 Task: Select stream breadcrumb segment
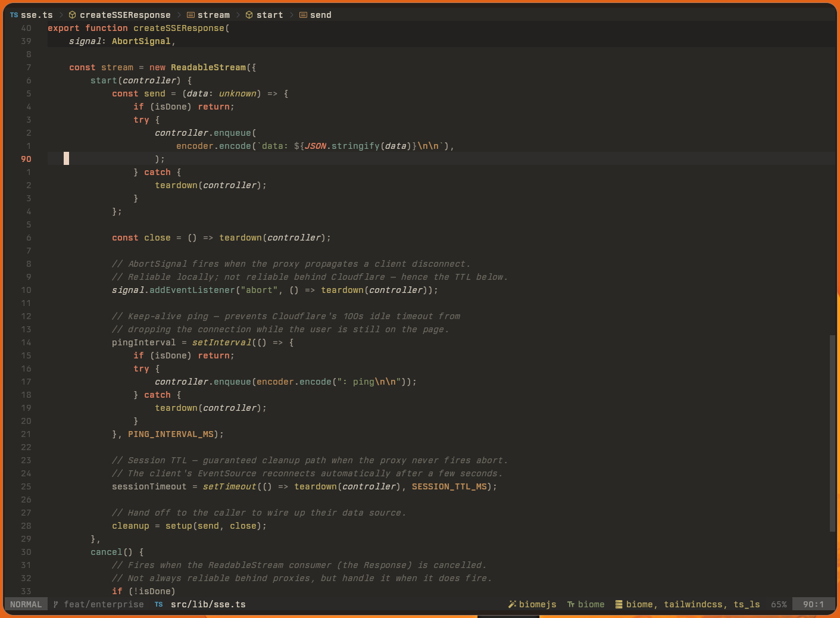click(214, 15)
